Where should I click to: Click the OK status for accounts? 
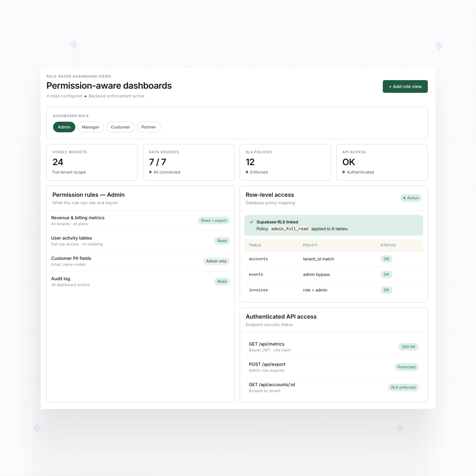coord(386,259)
